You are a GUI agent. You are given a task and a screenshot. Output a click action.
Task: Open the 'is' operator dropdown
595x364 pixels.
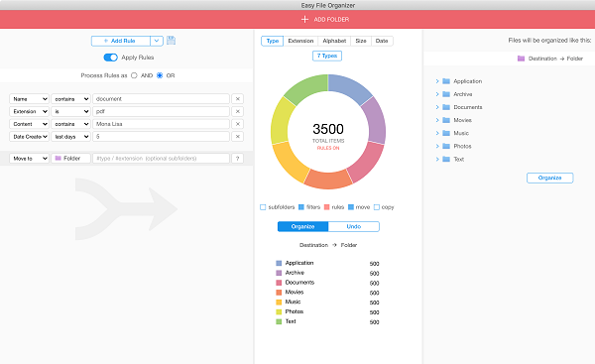[x=71, y=111]
